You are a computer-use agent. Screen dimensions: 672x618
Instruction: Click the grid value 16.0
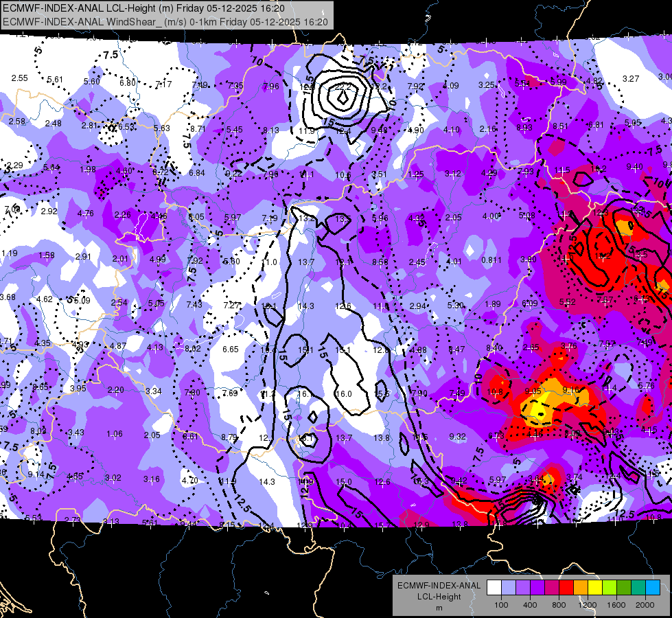click(x=344, y=393)
